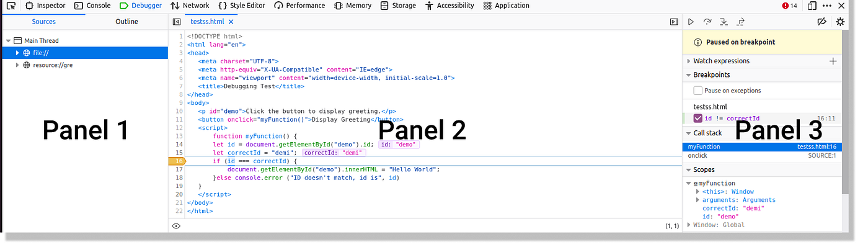Click the inline id: "demo" preview
The image size is (868, 252).
coord(399,144)
